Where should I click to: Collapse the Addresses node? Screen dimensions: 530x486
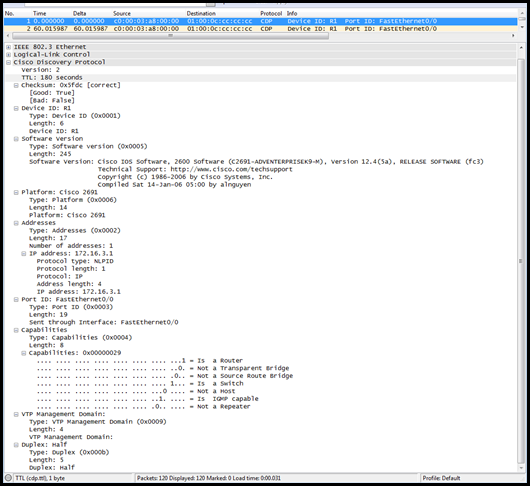[16, 223]
